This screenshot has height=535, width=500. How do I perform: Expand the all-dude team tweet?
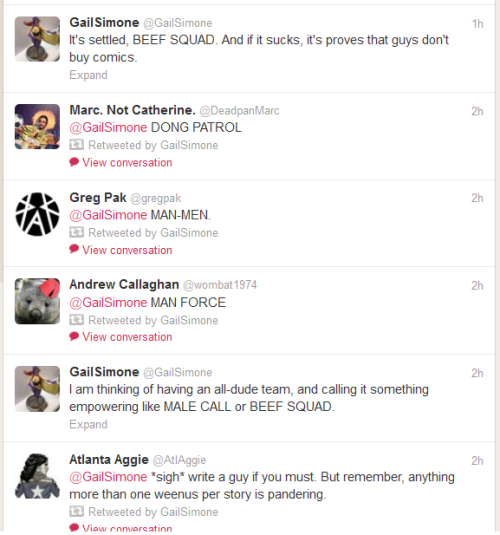(88, 424)
